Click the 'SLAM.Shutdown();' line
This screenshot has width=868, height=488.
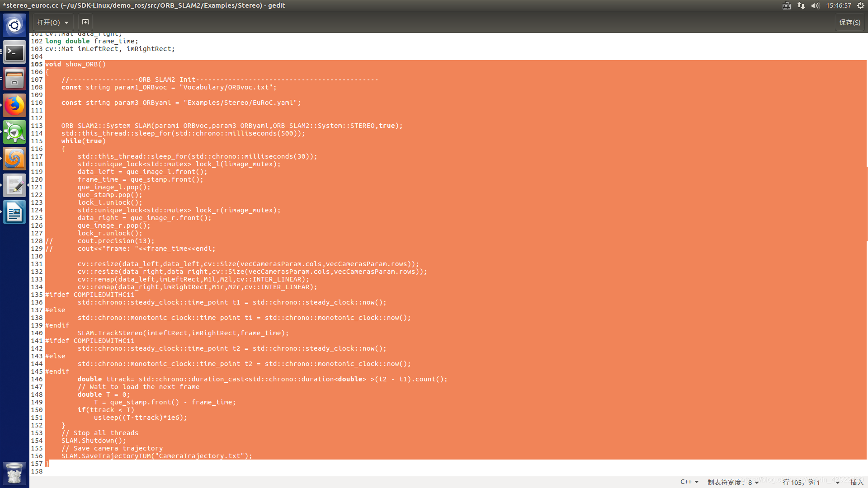point(94,441)
